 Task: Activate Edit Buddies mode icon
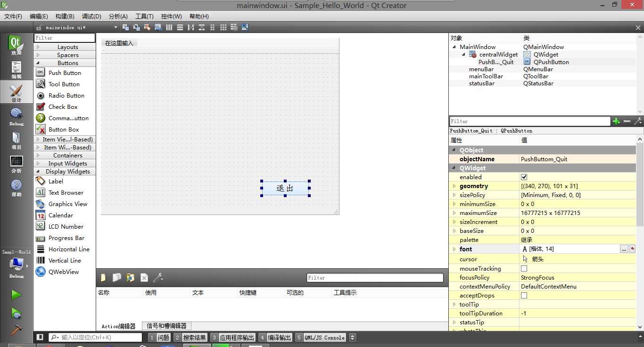(147, 27)
